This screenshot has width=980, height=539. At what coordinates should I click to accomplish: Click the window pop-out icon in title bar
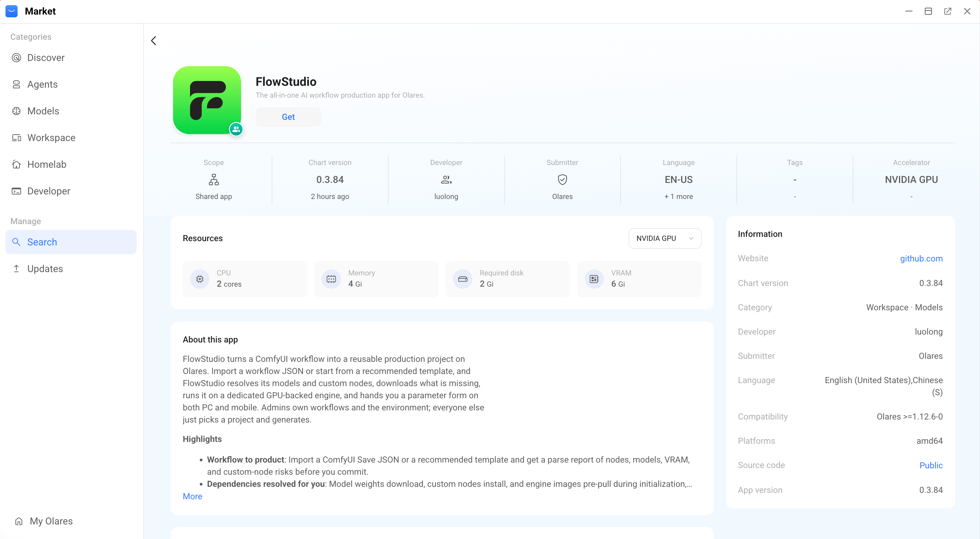tap(948, 12)
